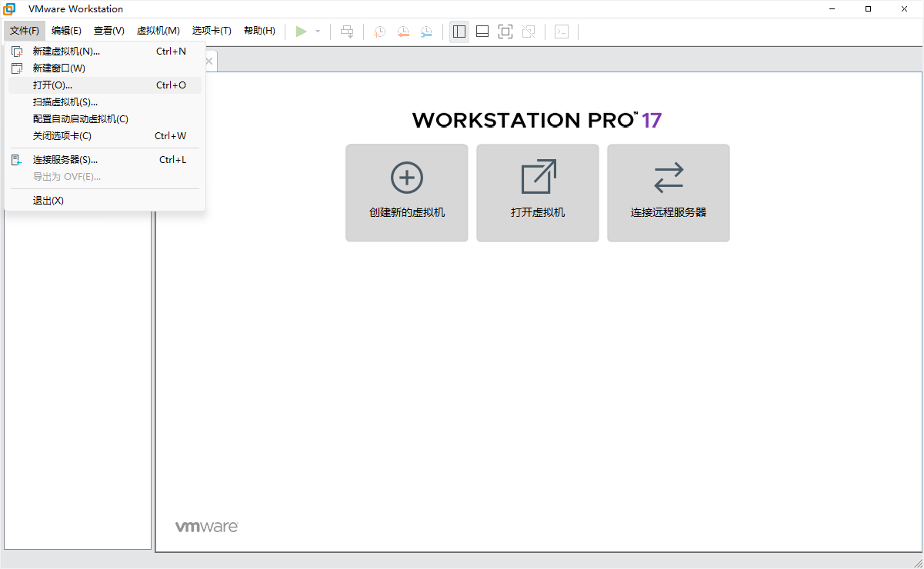Open the 帮助(H) menu
The width and height of the screenshot is (924, 569).
(259, 31)
